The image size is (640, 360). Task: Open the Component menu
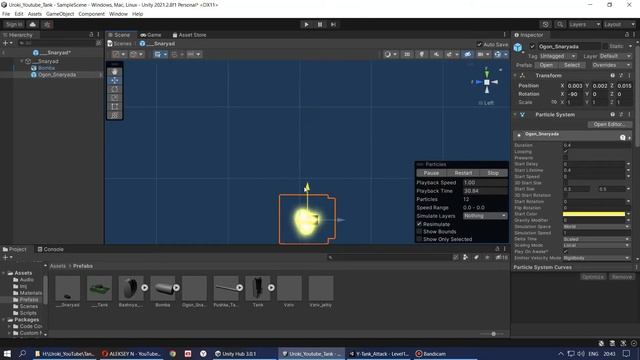tap(91, 14)
